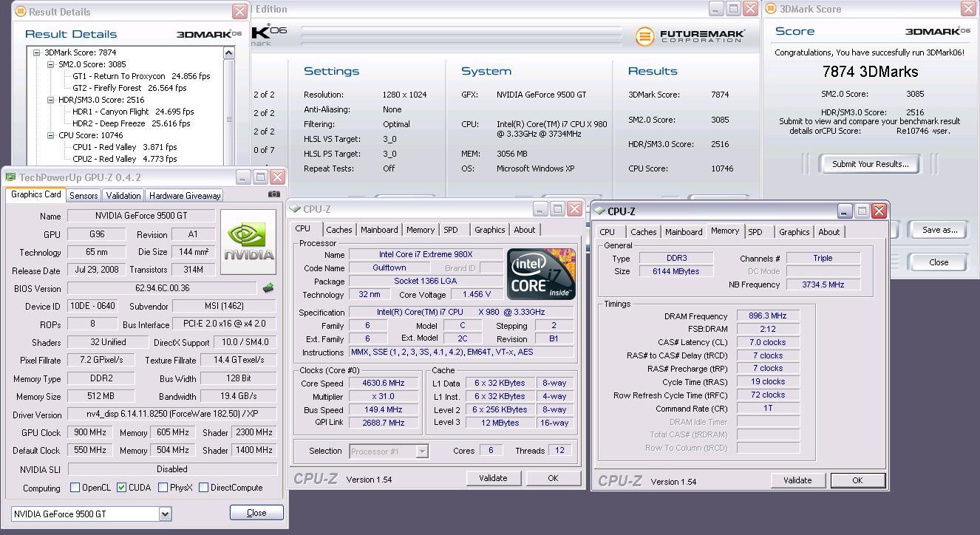Click the BIOS save chip icon in GPU-Z
The image size is (980, 535).
click(268, 288)
